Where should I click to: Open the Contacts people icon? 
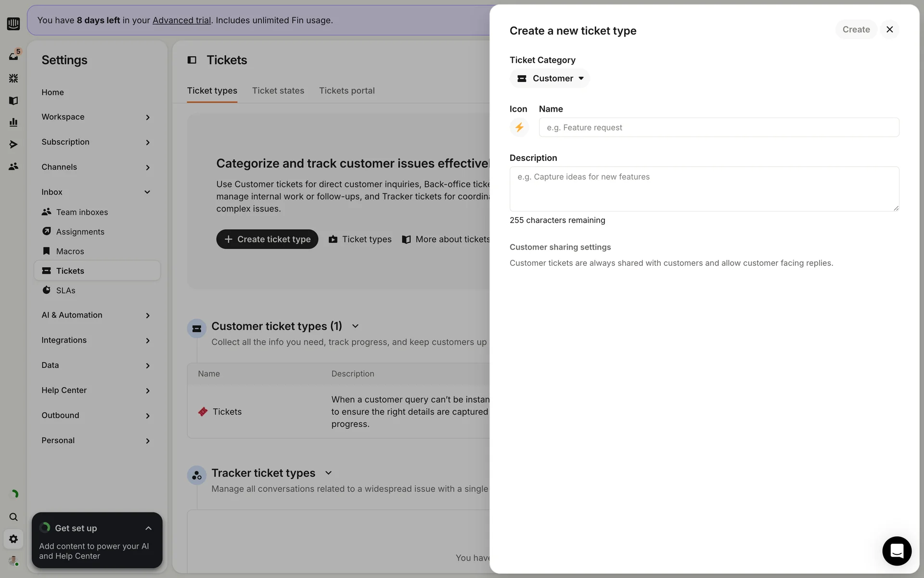tap(13, 167)
